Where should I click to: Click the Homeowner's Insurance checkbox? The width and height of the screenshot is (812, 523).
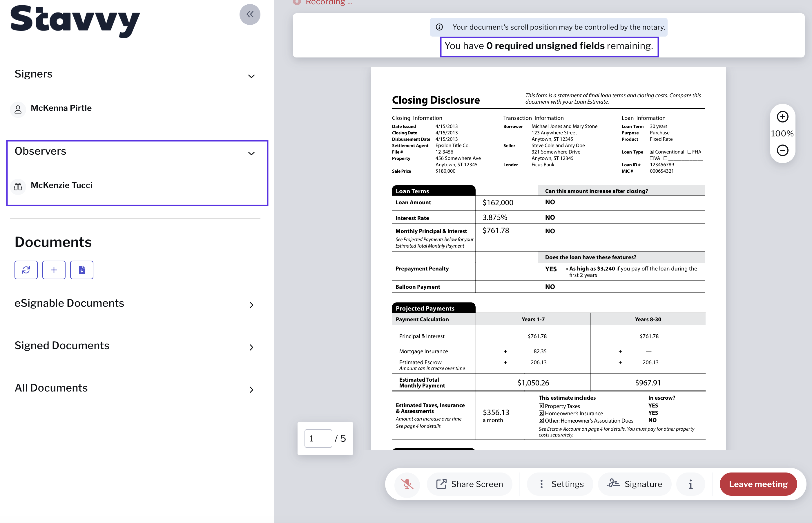(541, 413)
